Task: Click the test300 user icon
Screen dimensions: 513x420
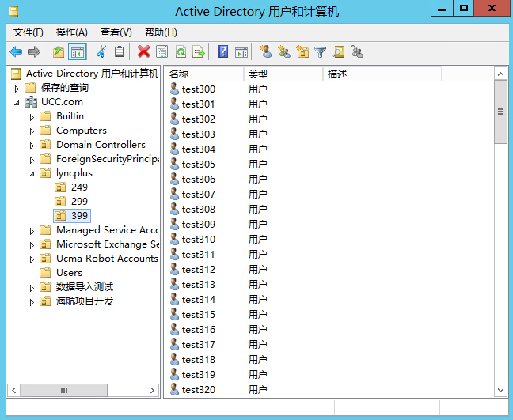Action: (174, 89)
